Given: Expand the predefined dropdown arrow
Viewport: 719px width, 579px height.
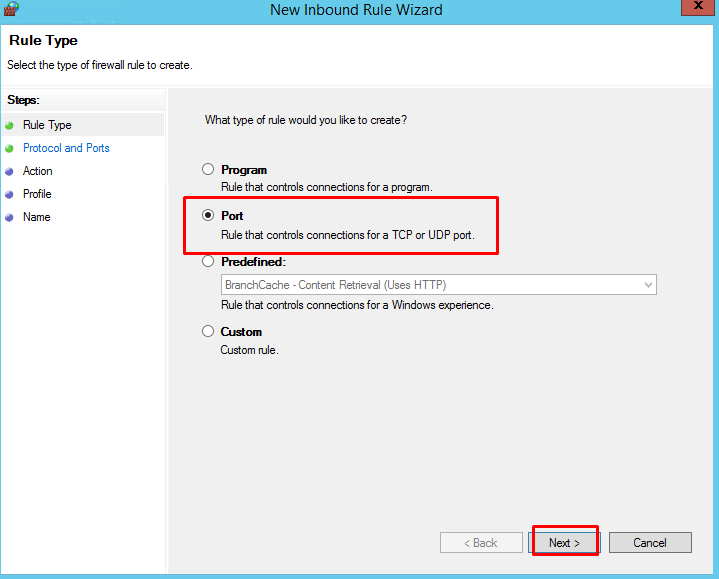Looking at the screenshot, I should click(x=648, y=285).
